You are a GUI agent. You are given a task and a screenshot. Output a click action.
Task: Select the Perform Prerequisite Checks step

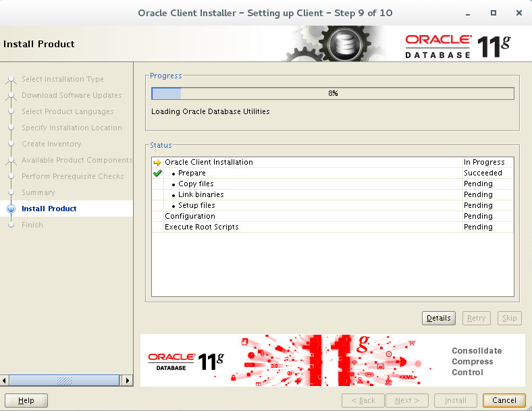[73, 176]
